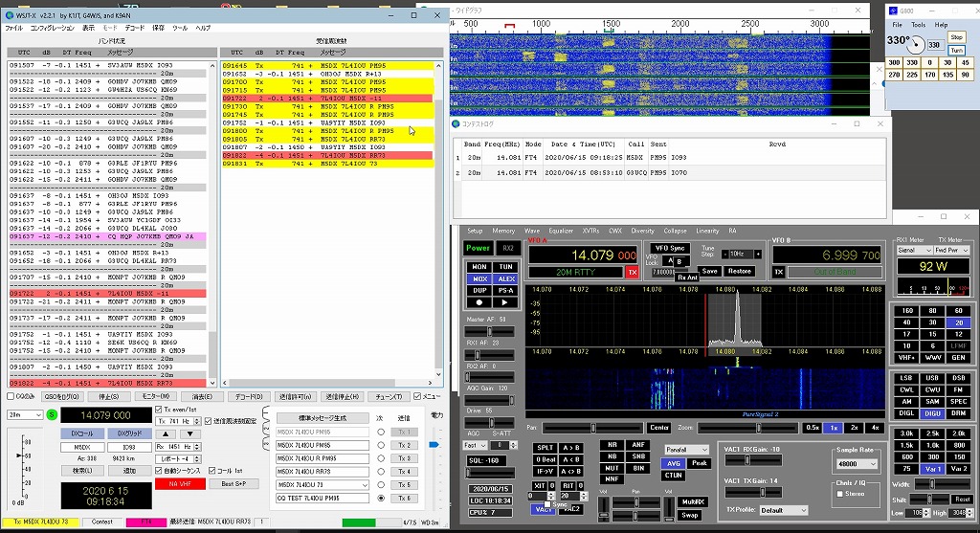Select the 3.0k filter width button
Image resolution: width=980 pixels, height=533 pixels.
(906, 433)
